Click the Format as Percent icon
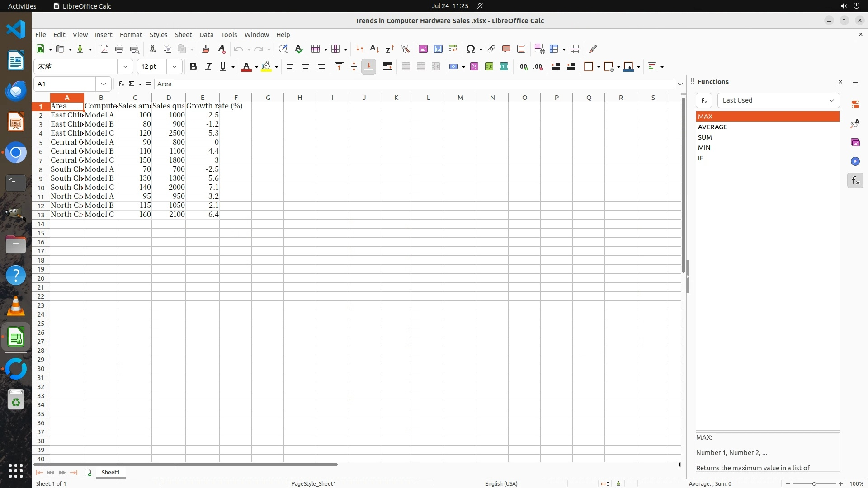 (474, 66)
